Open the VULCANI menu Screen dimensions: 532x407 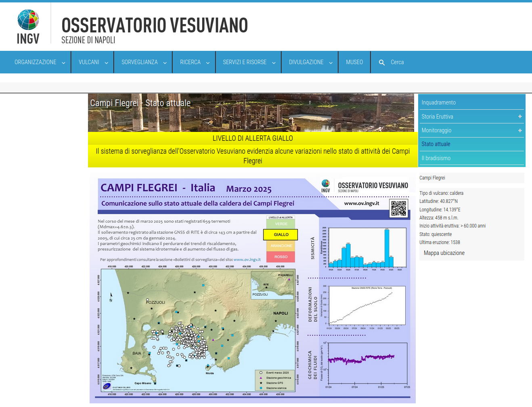[89, 62]
